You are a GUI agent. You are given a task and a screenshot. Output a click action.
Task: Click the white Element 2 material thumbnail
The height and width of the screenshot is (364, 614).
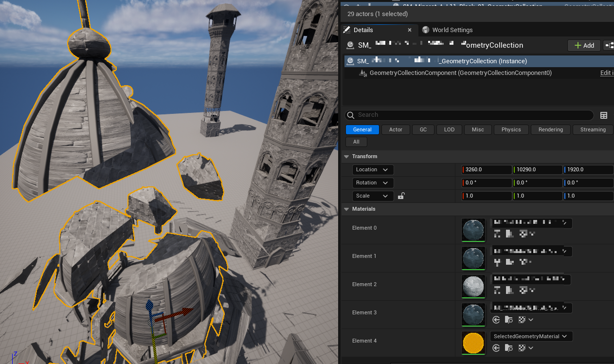[473, 287]
